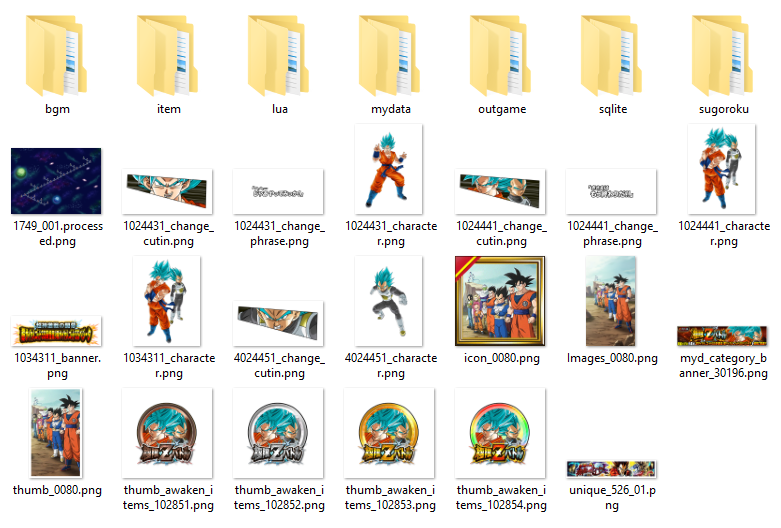
Task: Select the unique_526_01.png banner thumbnail
Action: [612, 469]
